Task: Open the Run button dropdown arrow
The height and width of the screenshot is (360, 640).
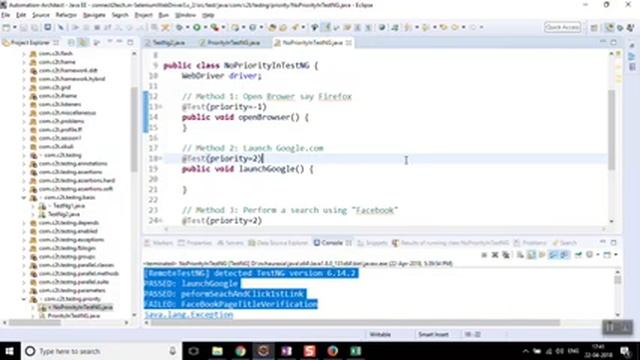Action: (x=205, y=27)
